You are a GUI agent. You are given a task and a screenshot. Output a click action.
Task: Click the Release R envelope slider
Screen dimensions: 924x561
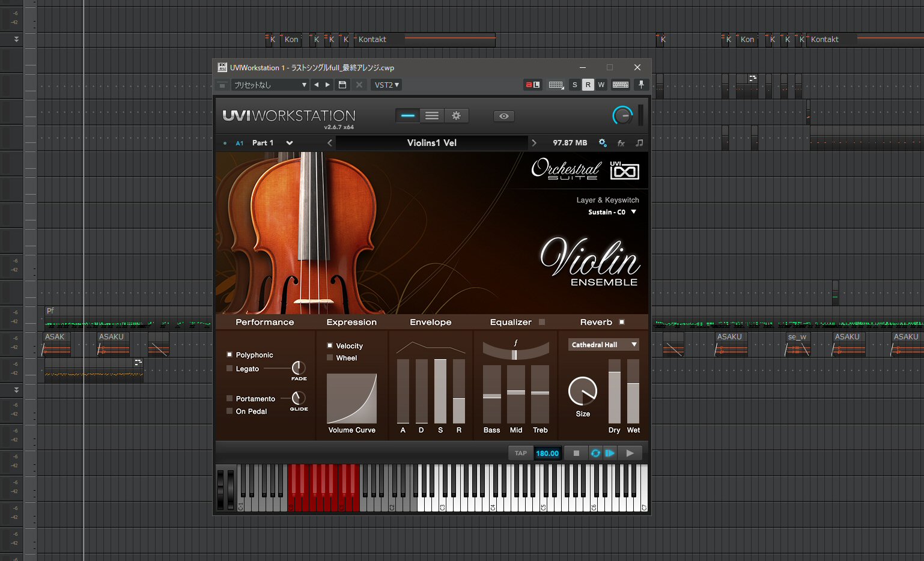click(459, 391)
